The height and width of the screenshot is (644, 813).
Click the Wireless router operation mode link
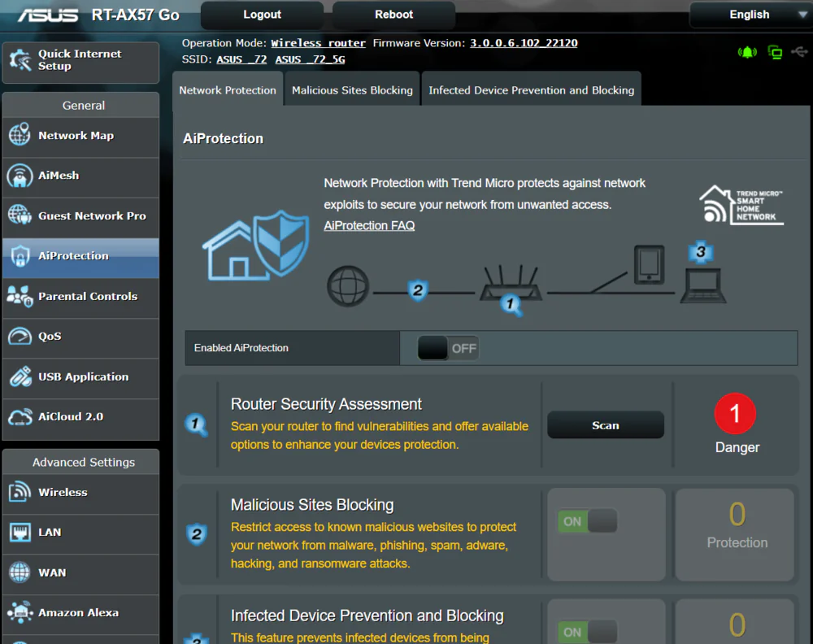click(x=318, y=43)
